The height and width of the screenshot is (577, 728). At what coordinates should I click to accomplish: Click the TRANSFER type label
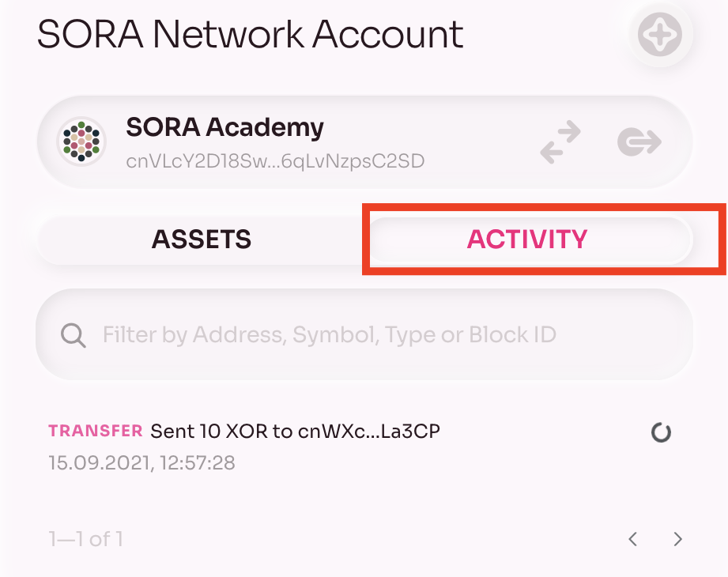pos(95,431)
